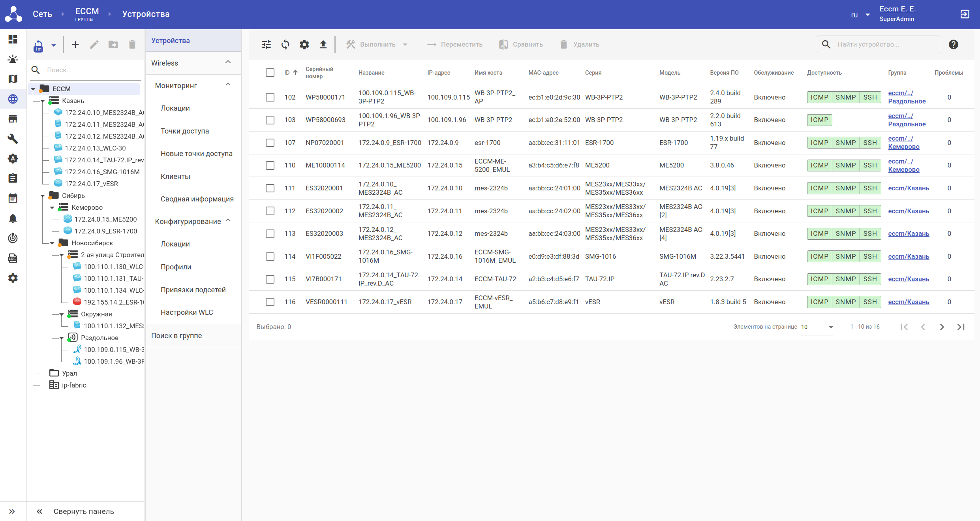The image size is (980, 521).
Task: Check the select-all header checkbox
Action: point(270,73)
